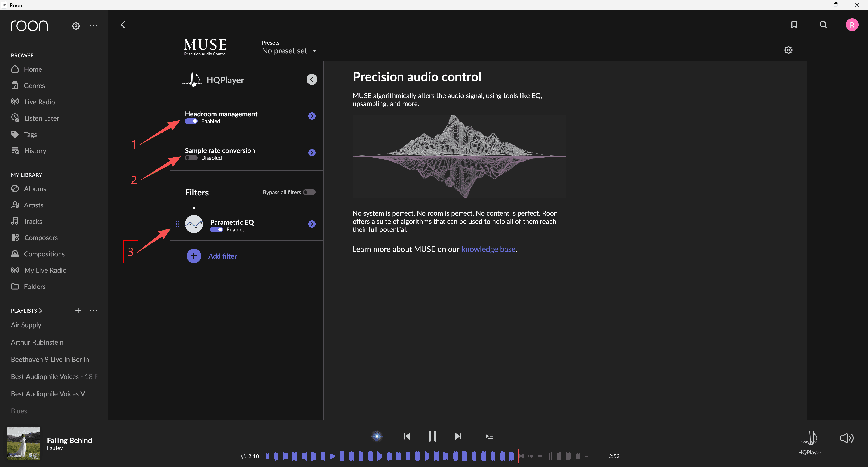
Task: Open the volume speaker control
Action: (847, 438)
